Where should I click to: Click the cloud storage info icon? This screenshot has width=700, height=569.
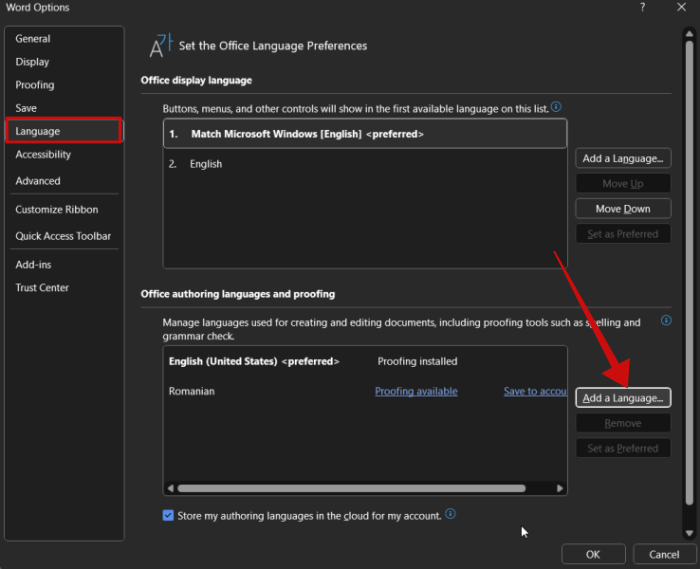[451, 514]
